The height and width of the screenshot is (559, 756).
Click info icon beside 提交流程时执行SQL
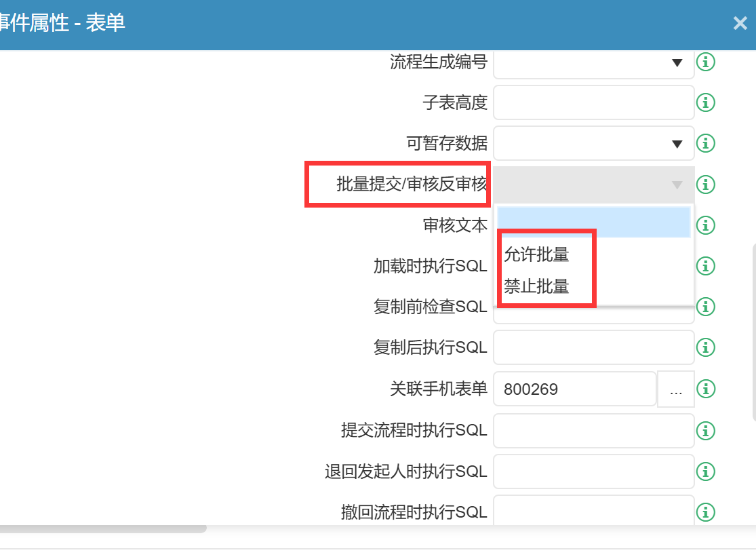click(x=706, y=430)
